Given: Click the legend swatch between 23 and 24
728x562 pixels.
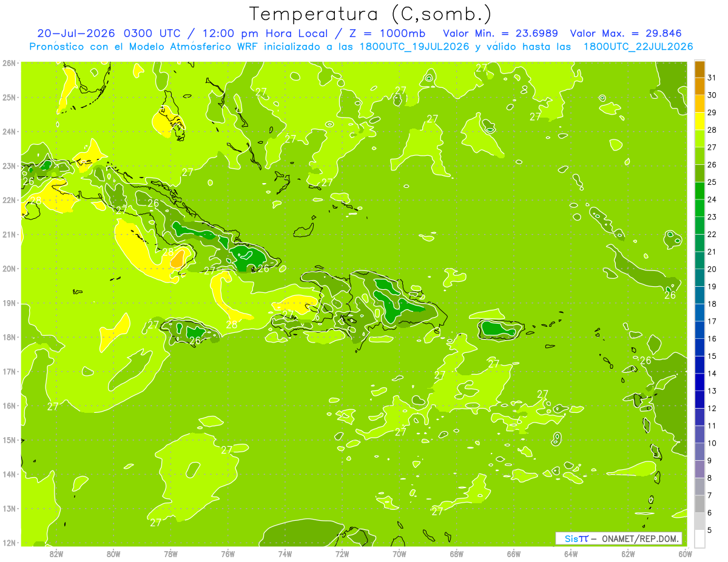Looking at the screenshot, I should pos(699,208).
